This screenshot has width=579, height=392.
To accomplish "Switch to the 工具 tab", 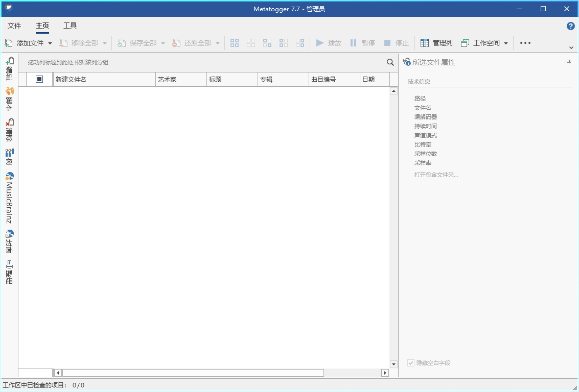I will click(x=70, y=26).
